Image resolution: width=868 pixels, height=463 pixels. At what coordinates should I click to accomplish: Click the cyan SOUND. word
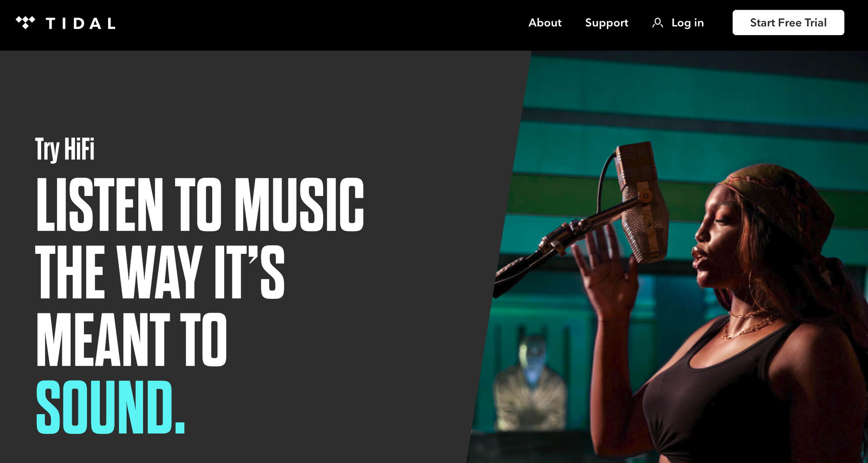click(110, 407)
